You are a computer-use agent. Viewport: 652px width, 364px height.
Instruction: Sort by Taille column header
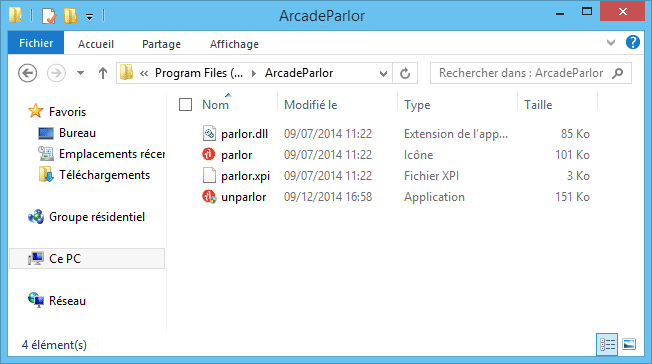(538, 105)
